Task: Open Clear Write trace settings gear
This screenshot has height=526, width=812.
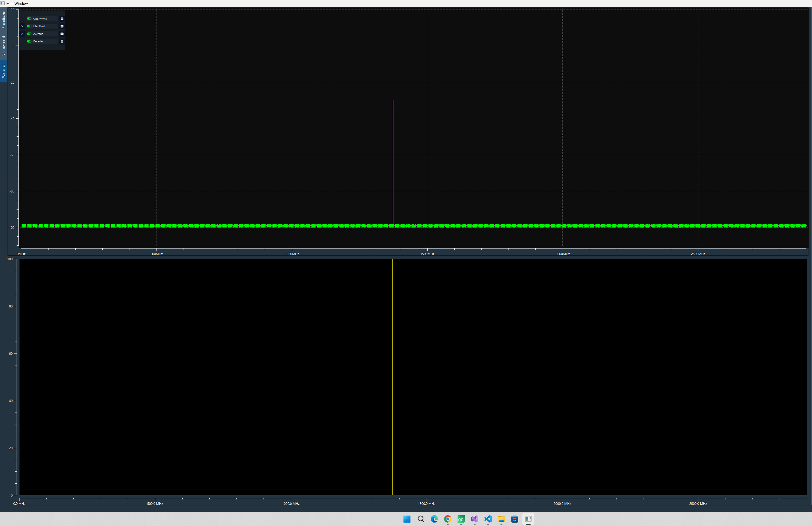Action: click(62, 19)
